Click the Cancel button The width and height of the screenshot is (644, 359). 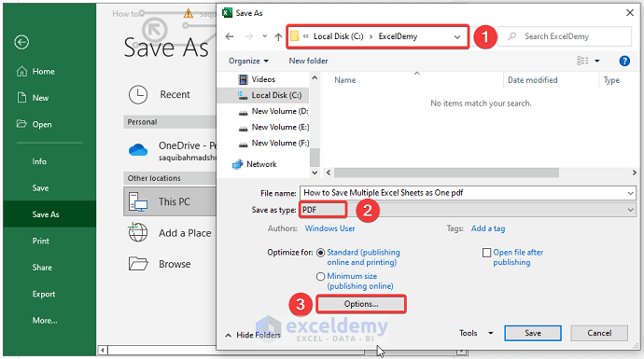(599, 333)
